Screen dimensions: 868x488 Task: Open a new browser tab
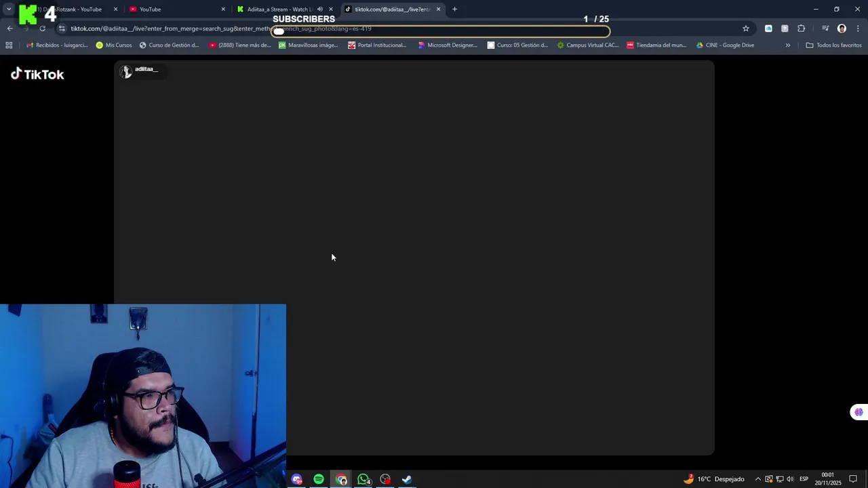pyautogui.click(x=454, y=9)
